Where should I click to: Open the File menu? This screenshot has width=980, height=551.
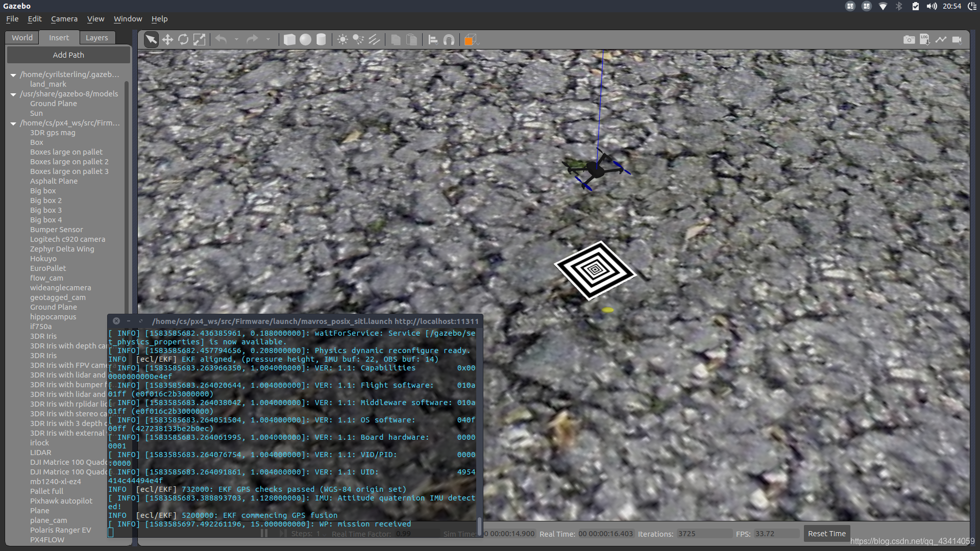pyautogui.click(x=12, y=19)
